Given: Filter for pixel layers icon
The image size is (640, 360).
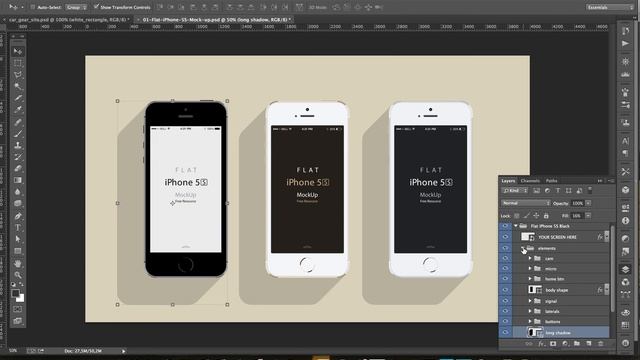Looking at the screenshot, I should pyautogui.click(x=536, y=191).
